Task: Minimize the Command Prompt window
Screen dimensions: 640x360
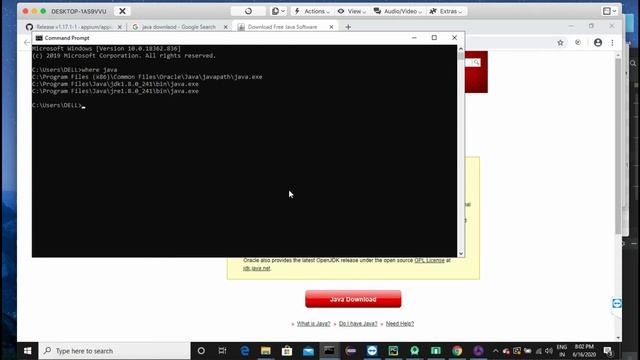Action: point(414,38)
